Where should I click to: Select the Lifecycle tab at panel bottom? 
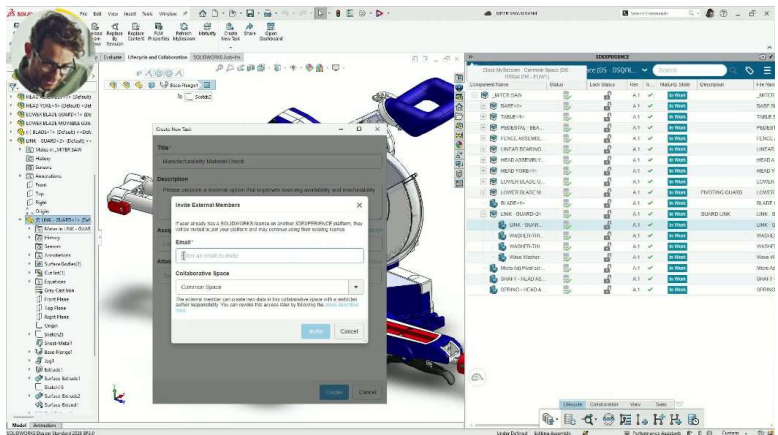(573, 404)
